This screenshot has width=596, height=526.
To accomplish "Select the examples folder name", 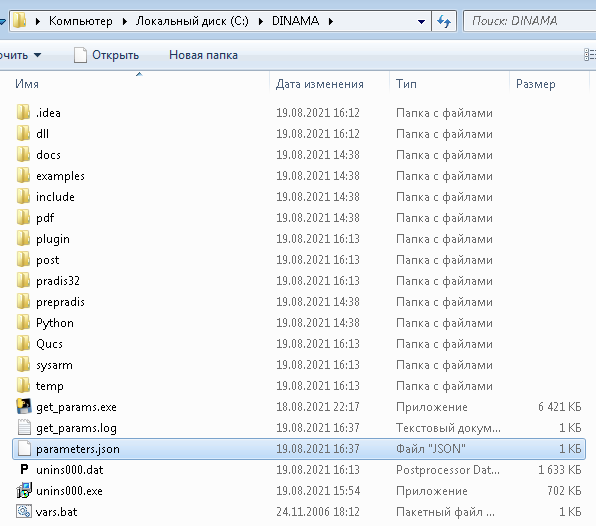I will pyautogui.click(x=60, y=176).
